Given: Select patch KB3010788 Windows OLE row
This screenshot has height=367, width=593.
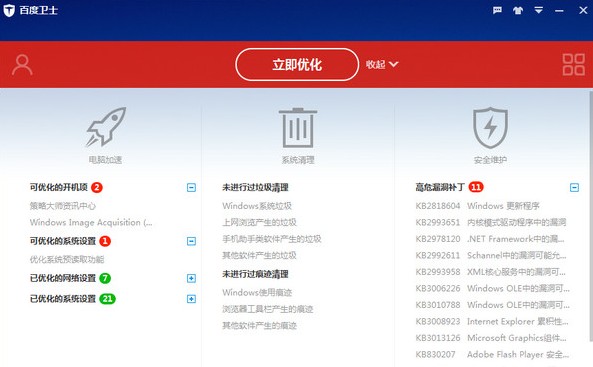Looking at the screenshot, I should point(492,305).
